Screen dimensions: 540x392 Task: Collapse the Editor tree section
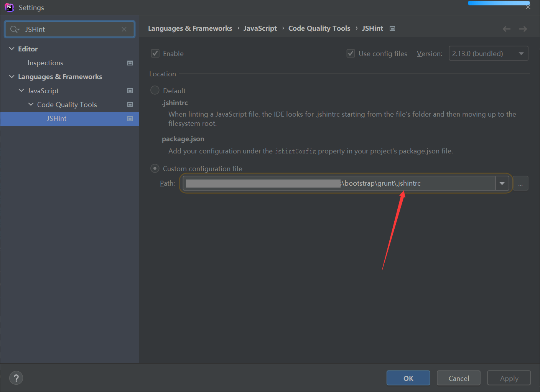11,49
